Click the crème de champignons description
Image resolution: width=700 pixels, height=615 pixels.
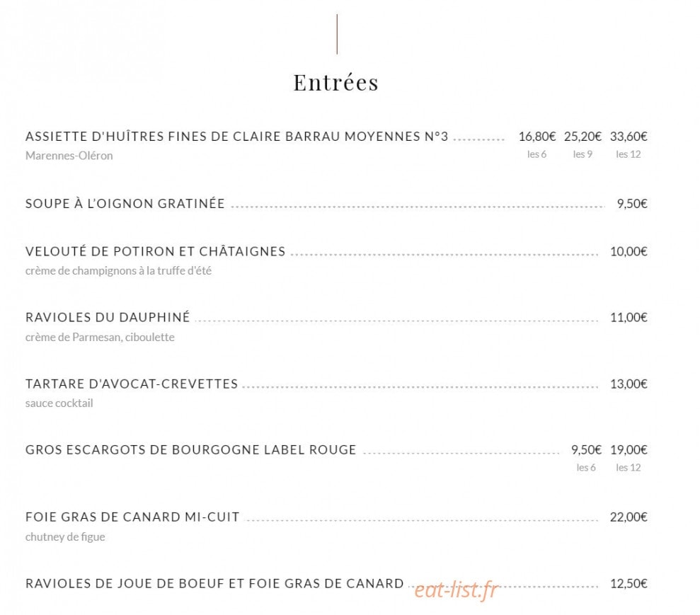[x=118, y=271]
